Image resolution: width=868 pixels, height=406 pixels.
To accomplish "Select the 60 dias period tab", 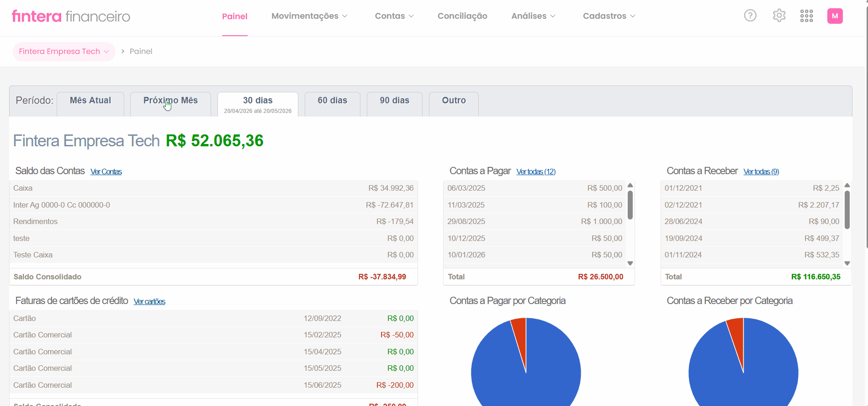I will click(333, 104).
